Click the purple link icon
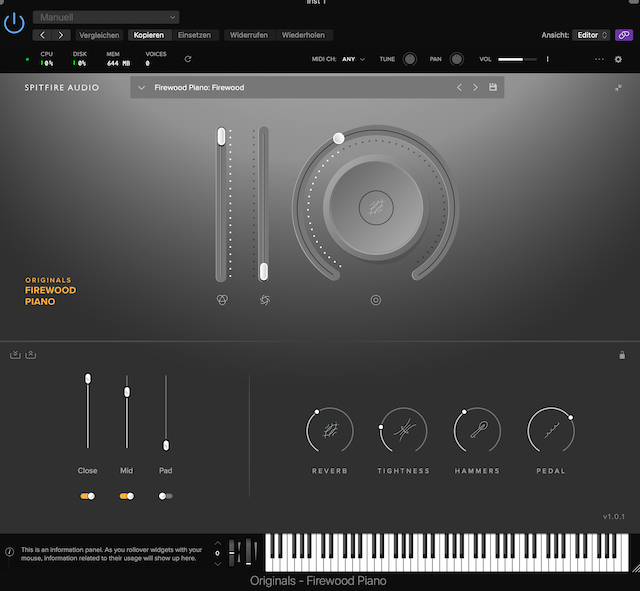The image size is (640, 591). (624, 35)
